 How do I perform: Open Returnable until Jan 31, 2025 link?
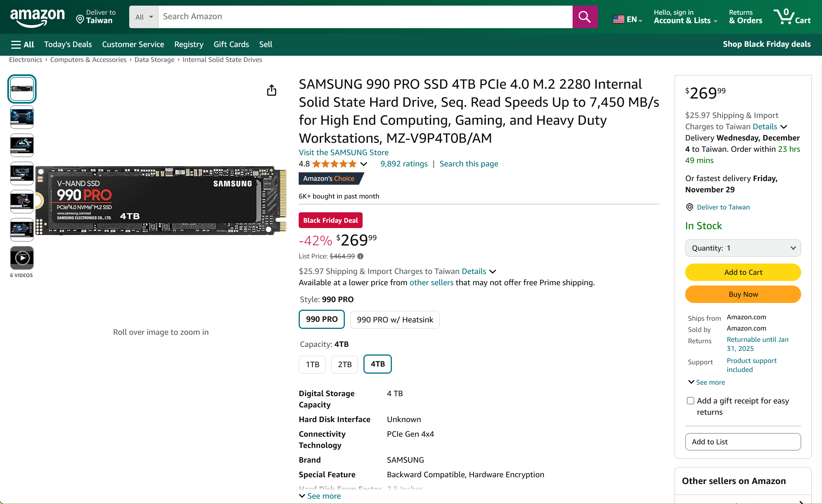(x=757, y=344)
